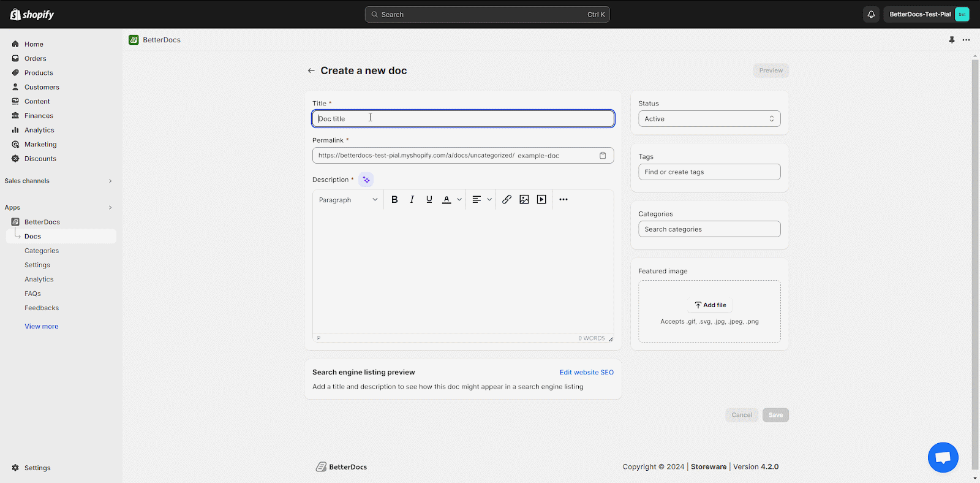Apply text color with the A icon
Viewport: 980px width, 483px height.
click(447, 199)
